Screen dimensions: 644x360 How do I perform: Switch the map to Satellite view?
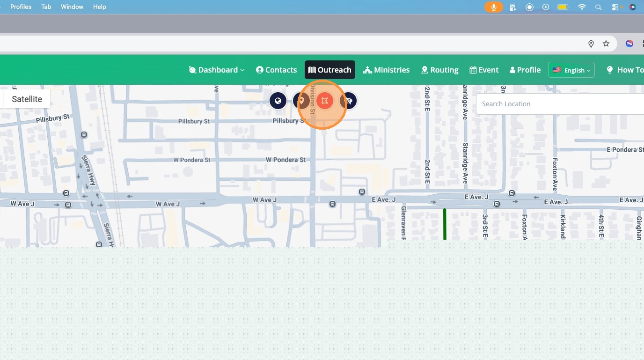[x=27, y=99]
